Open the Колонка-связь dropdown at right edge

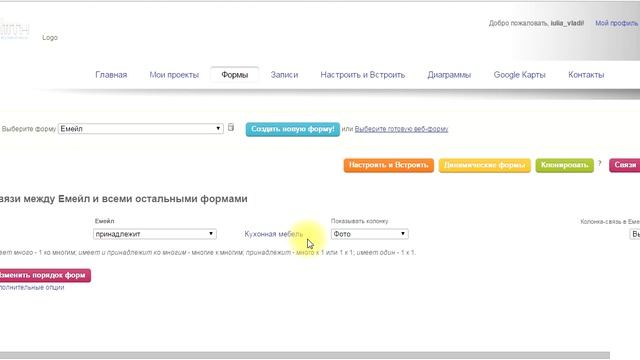click(x=635, y=234)
